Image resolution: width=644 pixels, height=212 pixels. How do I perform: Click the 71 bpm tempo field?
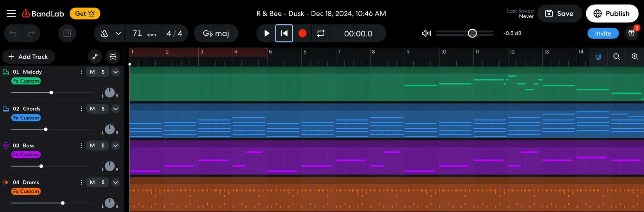click(144, 34)
